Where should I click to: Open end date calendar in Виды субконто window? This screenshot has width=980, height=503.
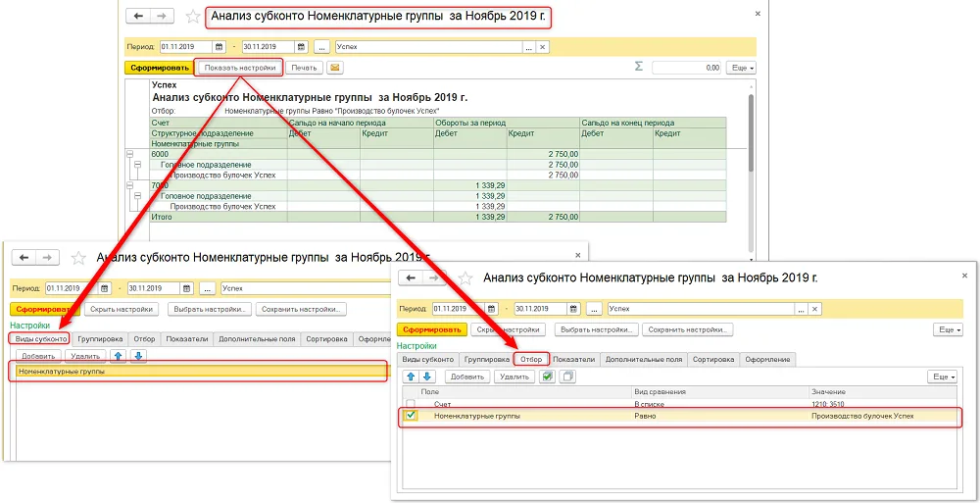tap(187, 288)
